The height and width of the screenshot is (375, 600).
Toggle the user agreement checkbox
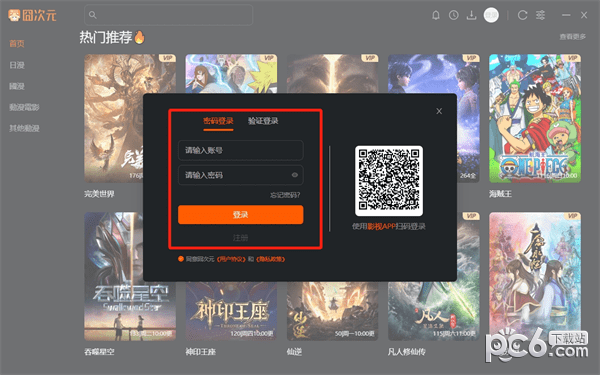[x=181, y=259]
